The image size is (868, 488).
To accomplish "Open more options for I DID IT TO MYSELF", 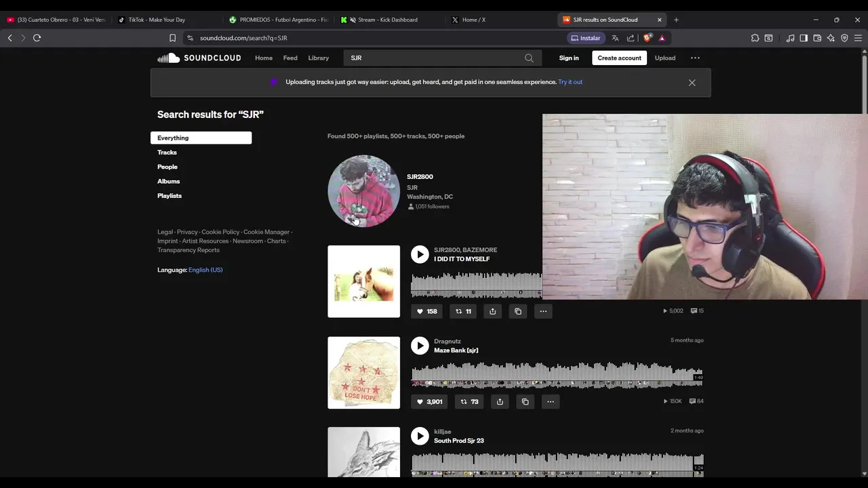I will coord(543,311).
